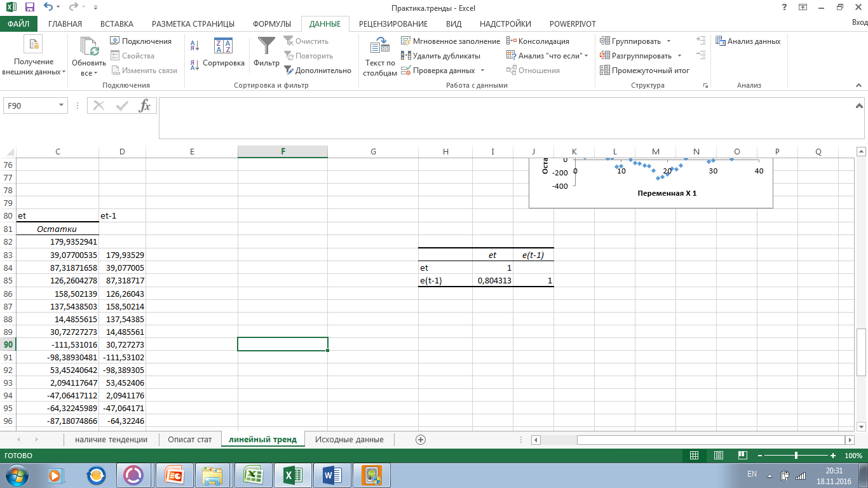The width and height of the screenshot is (868, 488).
Task: Open the What-If Analysis dropdown
Action: click(547, 56)
